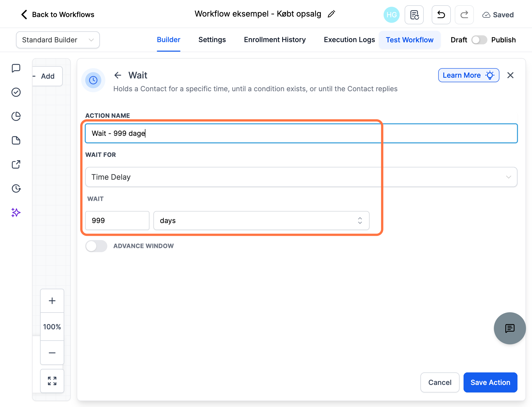The image size is (532, 407).
Task: Edit workflow name with pencil icon
Action: [x=331, y=14]
